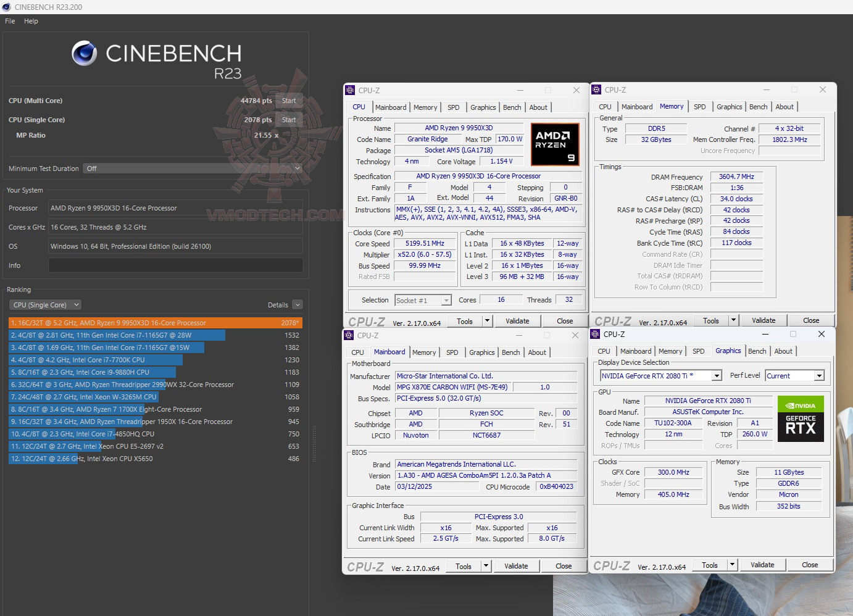Open the Display Device Selection dropdown
Viewport: 853px width, 616px height.
pos(661,376)
